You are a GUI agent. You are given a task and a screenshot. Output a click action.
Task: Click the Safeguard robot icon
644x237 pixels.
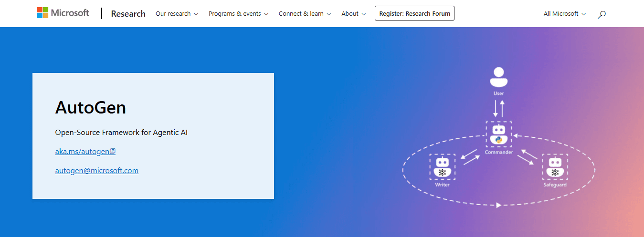[555, 167]
